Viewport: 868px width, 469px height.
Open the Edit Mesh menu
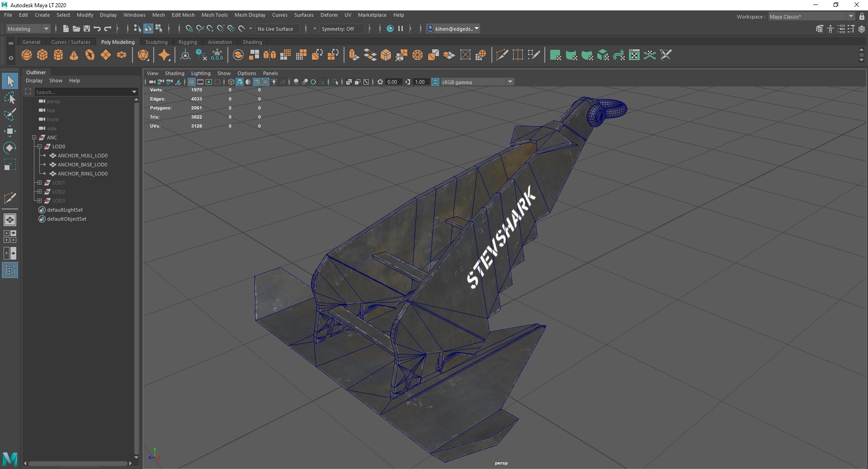pyautogui.click(x=183, y=15)
